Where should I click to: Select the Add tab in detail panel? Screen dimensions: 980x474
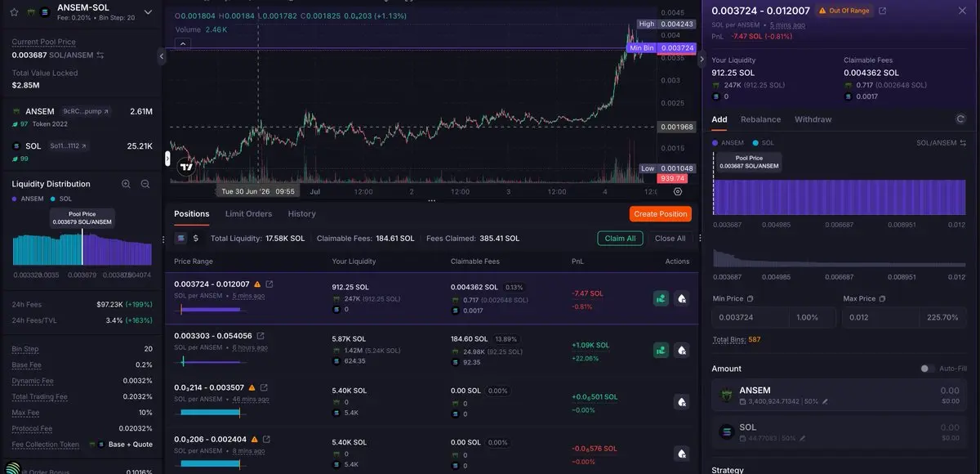(719, 119)
